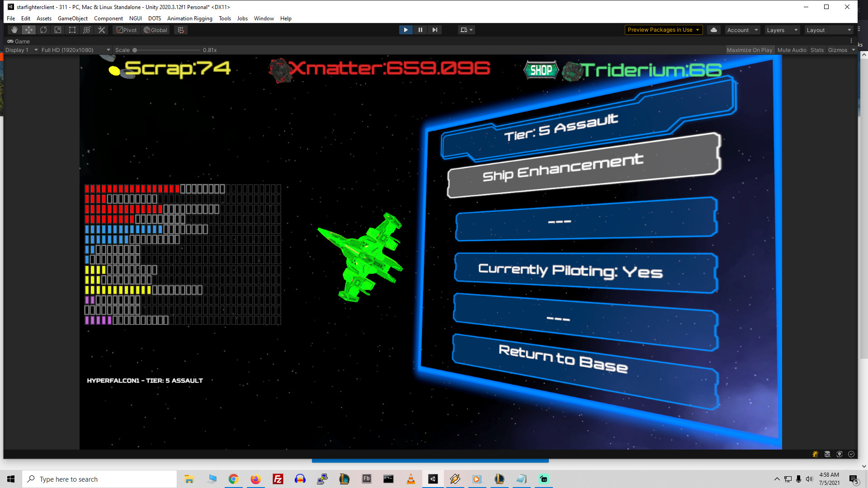This screenshot has width=868, height=488.
Task: Expand the Full HD resolution dropdown
Action: (75, 50)
